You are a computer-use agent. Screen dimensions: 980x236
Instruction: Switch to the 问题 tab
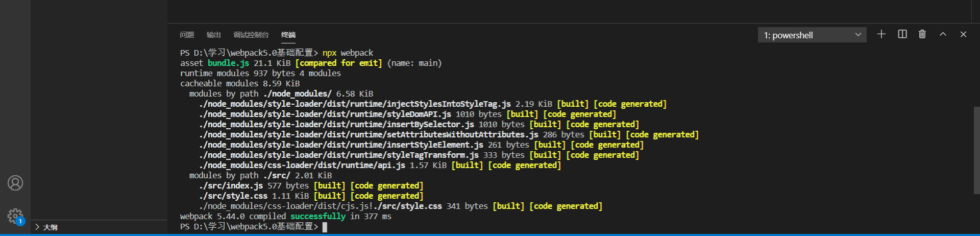pyautogui.click(x=187, y=35)
